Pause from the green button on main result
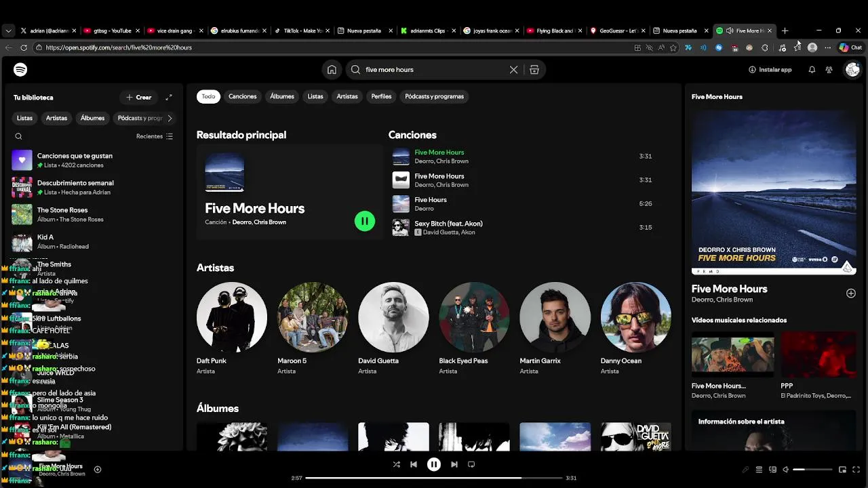Viewport: 868px width, 488px height. (364, 221)
